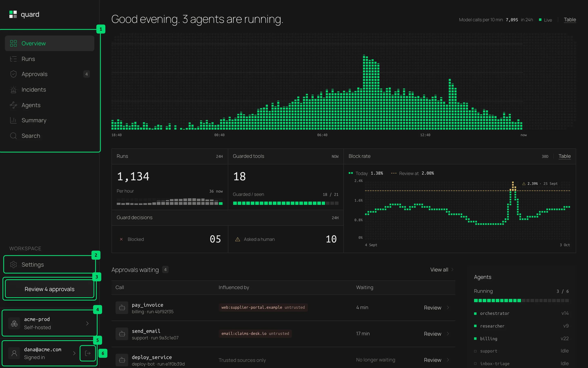588x368 pixels.
Task: Click the send_email tool icon
Action: point(122,334)
